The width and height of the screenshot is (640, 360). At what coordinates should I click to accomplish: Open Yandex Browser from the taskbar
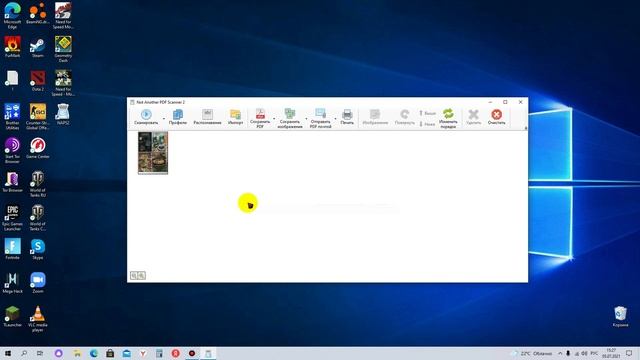coord(143,353)
